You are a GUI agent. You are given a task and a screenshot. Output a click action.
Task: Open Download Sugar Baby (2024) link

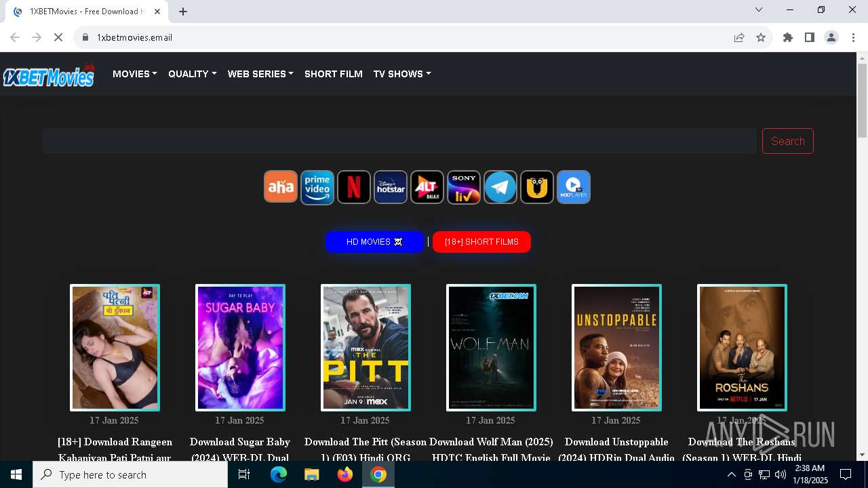click(240, 449)
